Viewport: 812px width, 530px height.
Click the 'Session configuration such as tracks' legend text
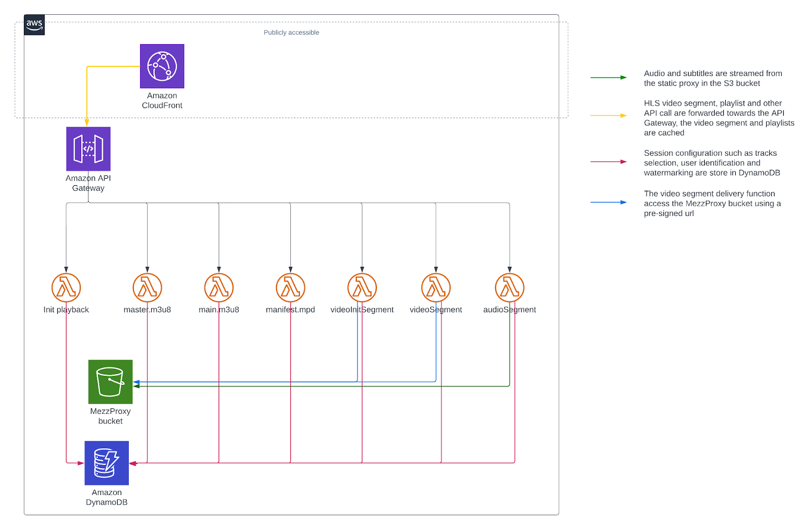click(712, 163)
